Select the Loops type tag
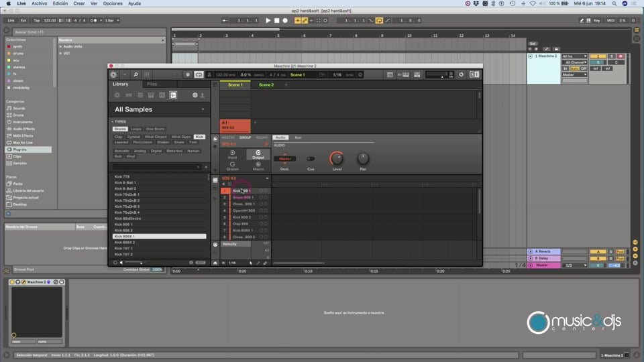 [136, 129]
